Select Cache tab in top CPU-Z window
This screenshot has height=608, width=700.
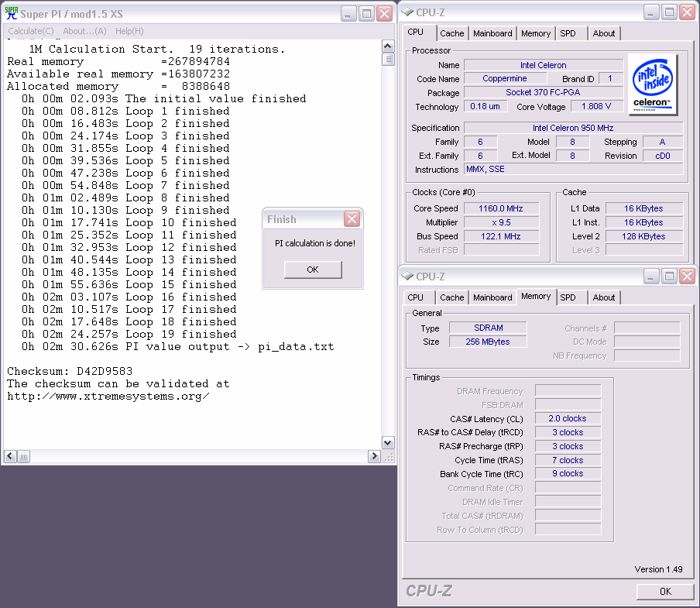451,33
